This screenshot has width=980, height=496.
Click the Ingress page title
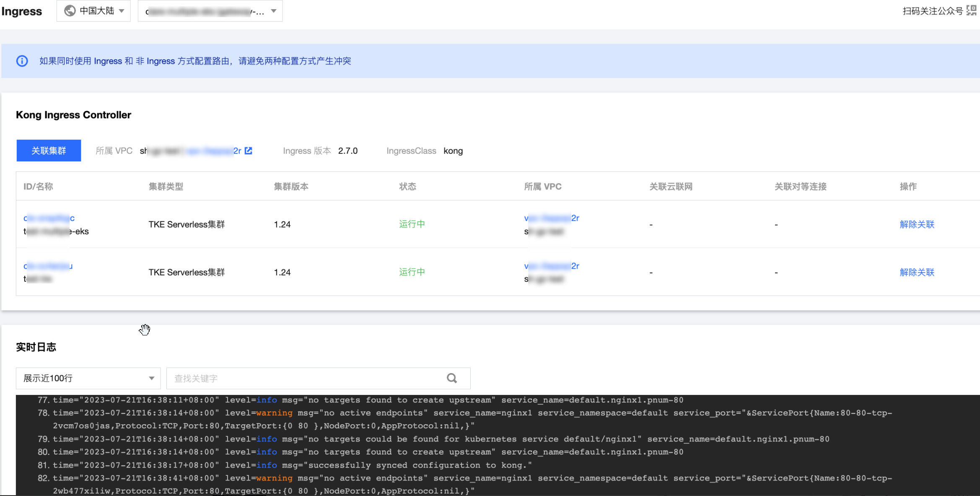tap(21, 11)
